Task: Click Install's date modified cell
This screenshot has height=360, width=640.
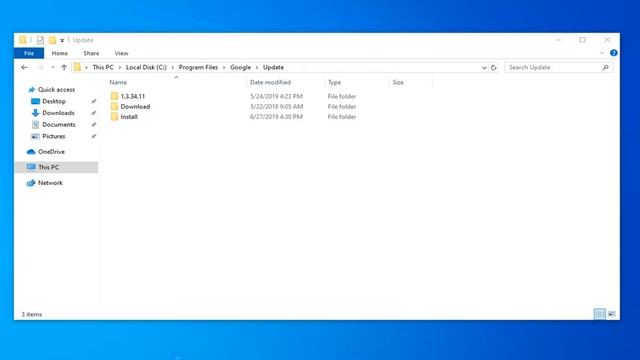Action: [x=276, y=117]
